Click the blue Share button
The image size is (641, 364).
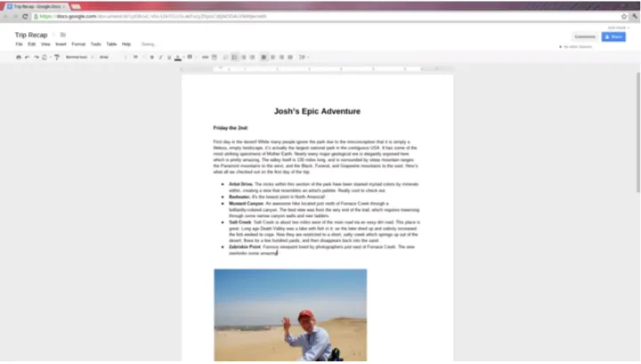[614, 36]
